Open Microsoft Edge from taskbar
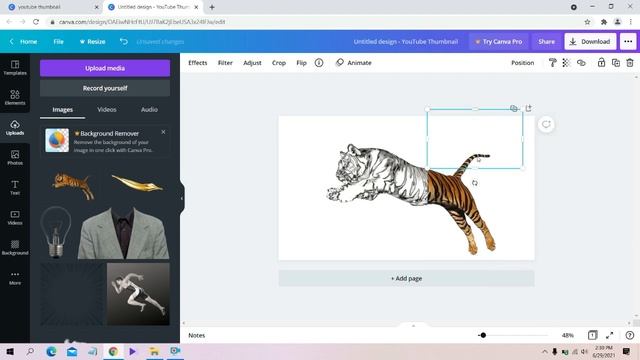Viewport: 640px width, 360px height. tap(51, 351)
